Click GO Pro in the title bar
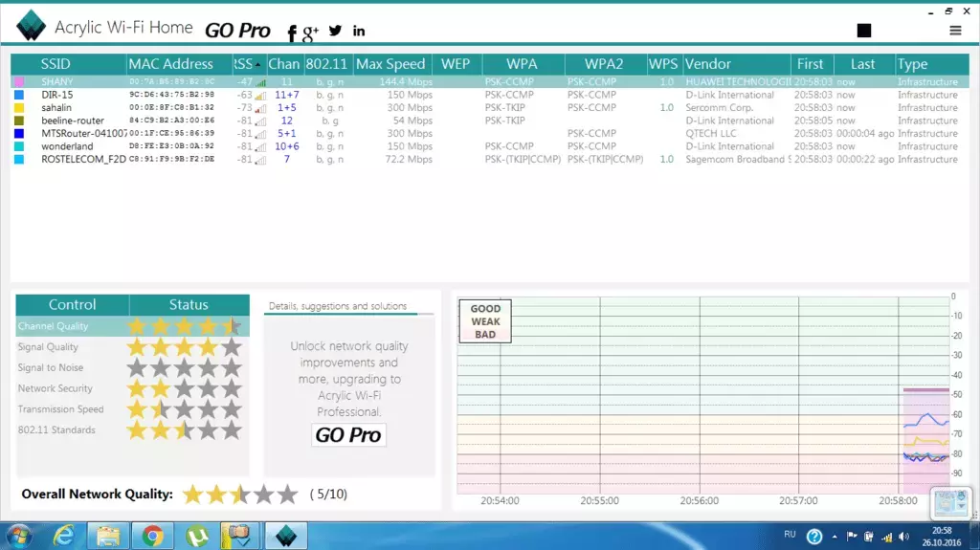Screen dimensions: 980x550 click(x=237, y=30)
